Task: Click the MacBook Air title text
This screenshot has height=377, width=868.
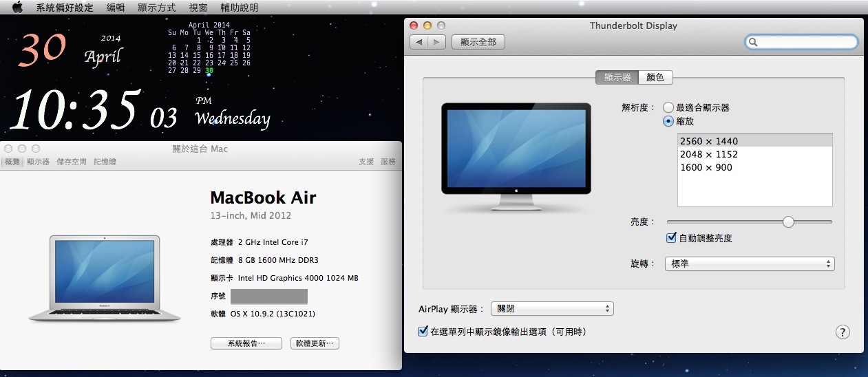Action: click(x=263, y=198)
